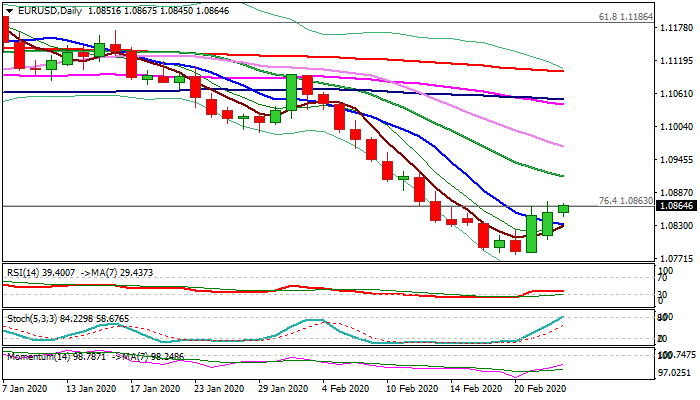The image size is (700, 400).
Task: Select the EURUSD,Daily chart title
Action: pos(50,11)
